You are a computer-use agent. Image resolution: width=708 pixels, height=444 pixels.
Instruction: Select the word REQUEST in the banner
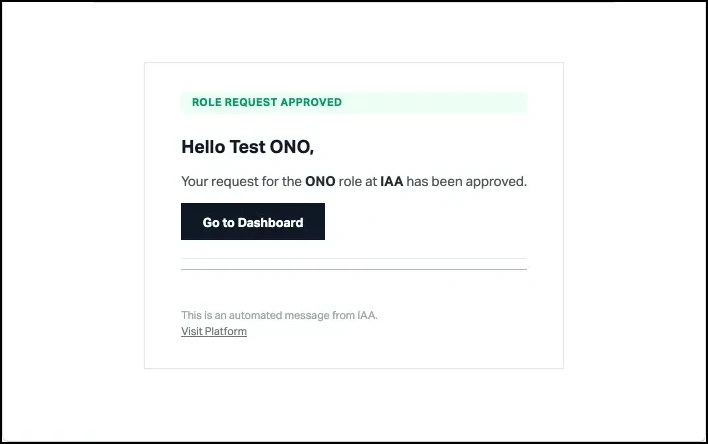click(x=250, y=102)
